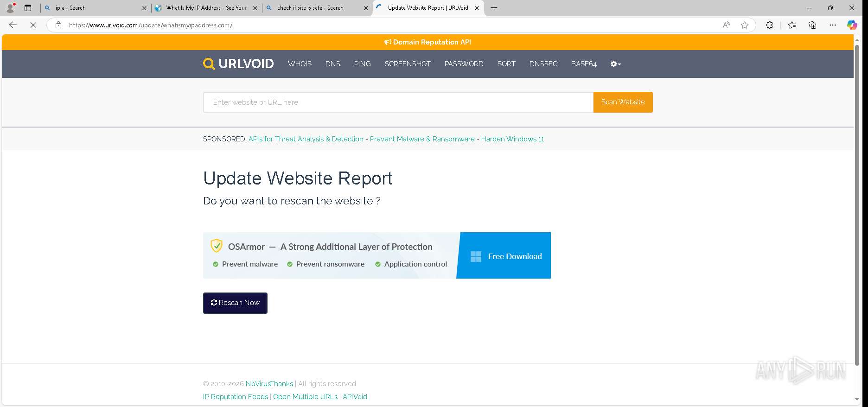868x407 pixels.
Task: Open WHOIS in the URLVoid menu
Action: [x=300, y=64]
